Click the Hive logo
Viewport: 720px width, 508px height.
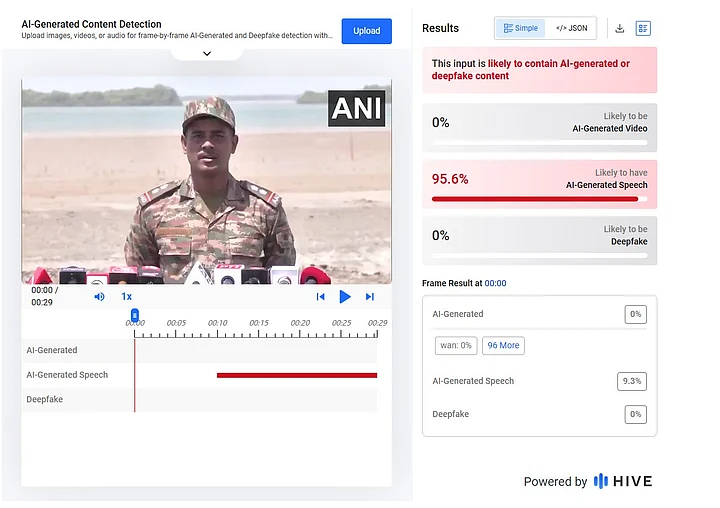pos(623,481)
